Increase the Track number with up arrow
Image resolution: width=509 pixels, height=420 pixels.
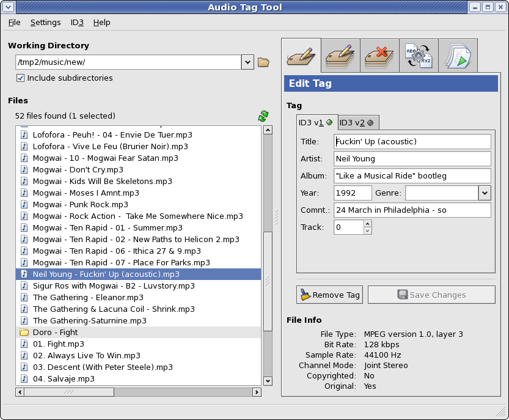(367, 224)
